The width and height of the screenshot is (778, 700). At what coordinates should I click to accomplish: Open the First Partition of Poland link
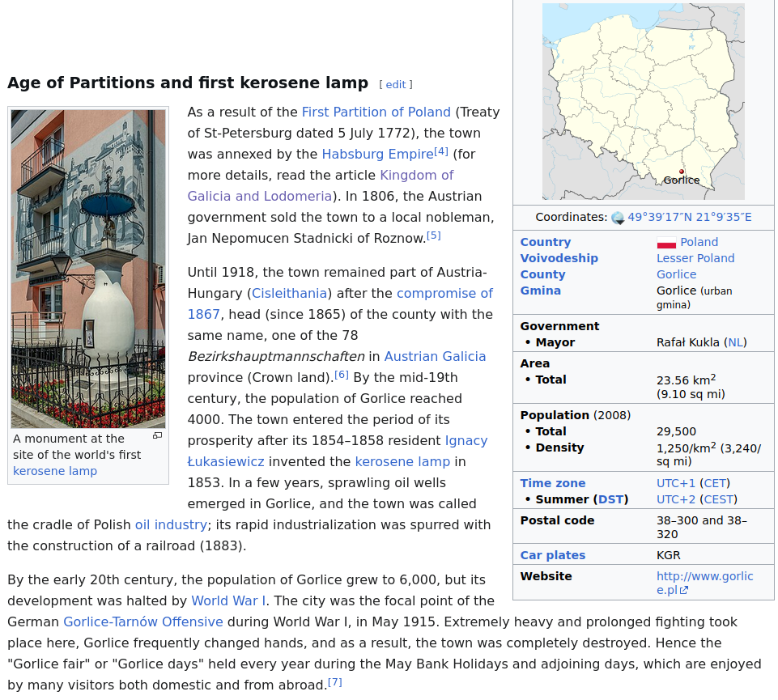[376, 112]
